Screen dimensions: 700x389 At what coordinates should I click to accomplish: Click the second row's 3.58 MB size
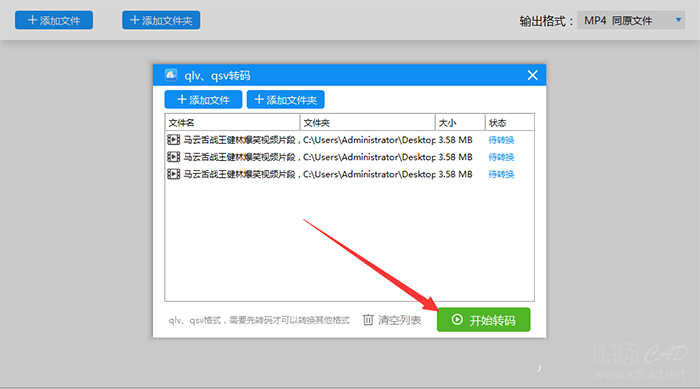point(455,157)
